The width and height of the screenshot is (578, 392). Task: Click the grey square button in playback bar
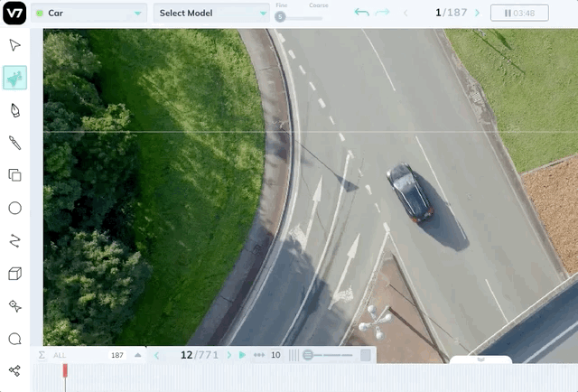[365, 355]
